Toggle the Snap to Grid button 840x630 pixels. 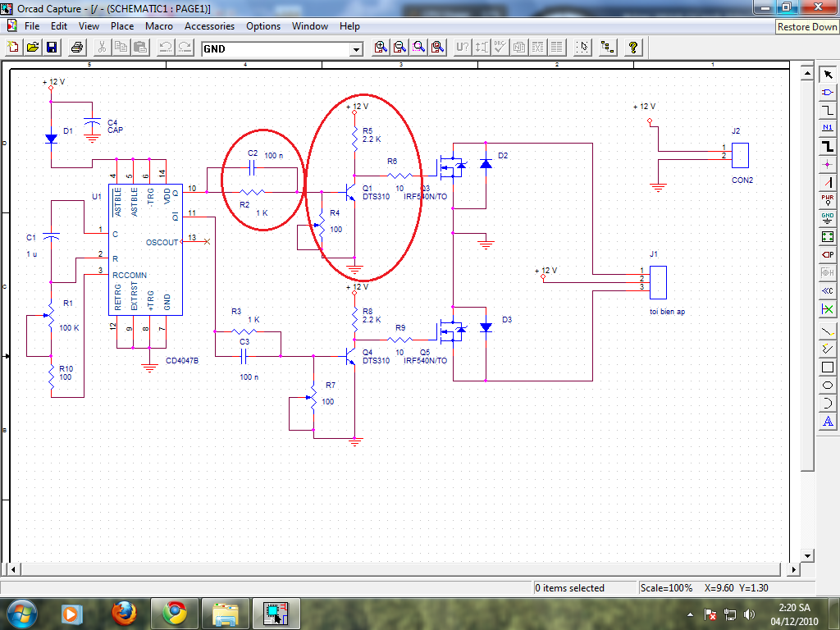tap(582, 48)
